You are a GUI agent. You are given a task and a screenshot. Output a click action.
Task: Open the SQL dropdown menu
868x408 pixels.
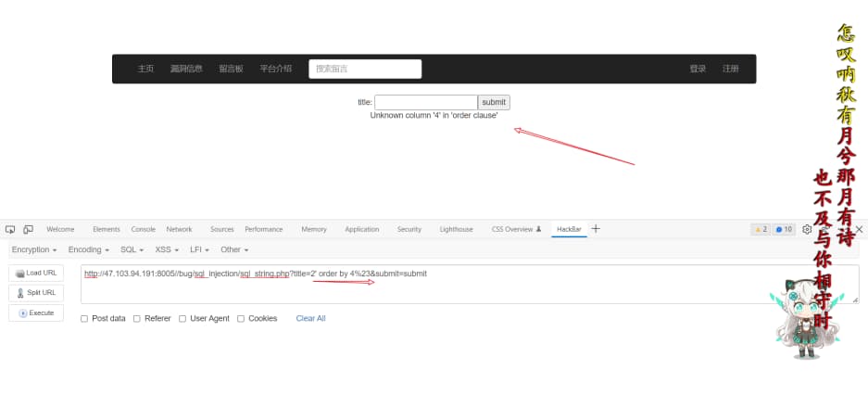click(132, 250)
